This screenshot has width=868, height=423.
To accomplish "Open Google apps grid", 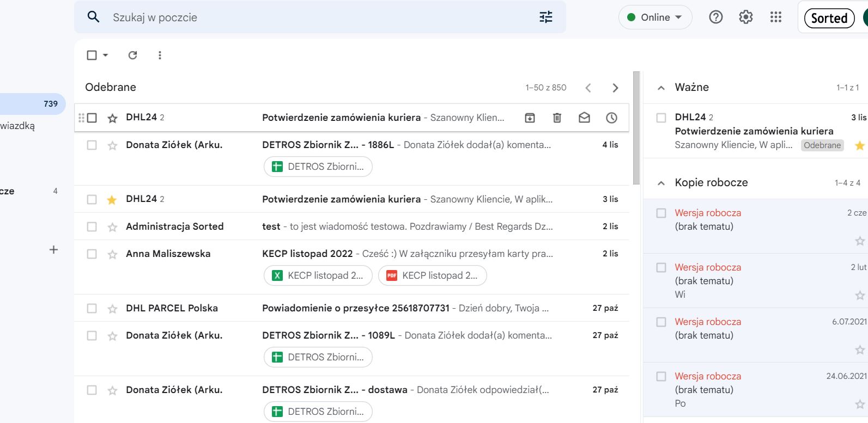I will coord(776,17).
